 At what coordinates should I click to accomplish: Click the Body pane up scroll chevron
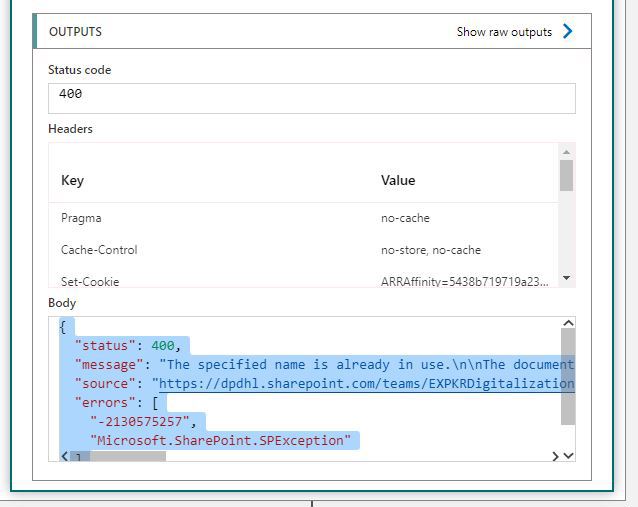(568, 323)
